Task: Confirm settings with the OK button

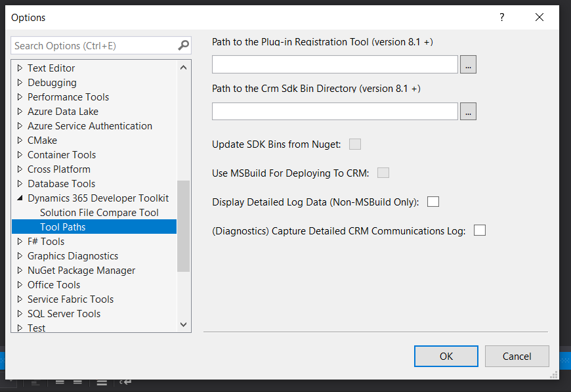Action: pos(446,357)
